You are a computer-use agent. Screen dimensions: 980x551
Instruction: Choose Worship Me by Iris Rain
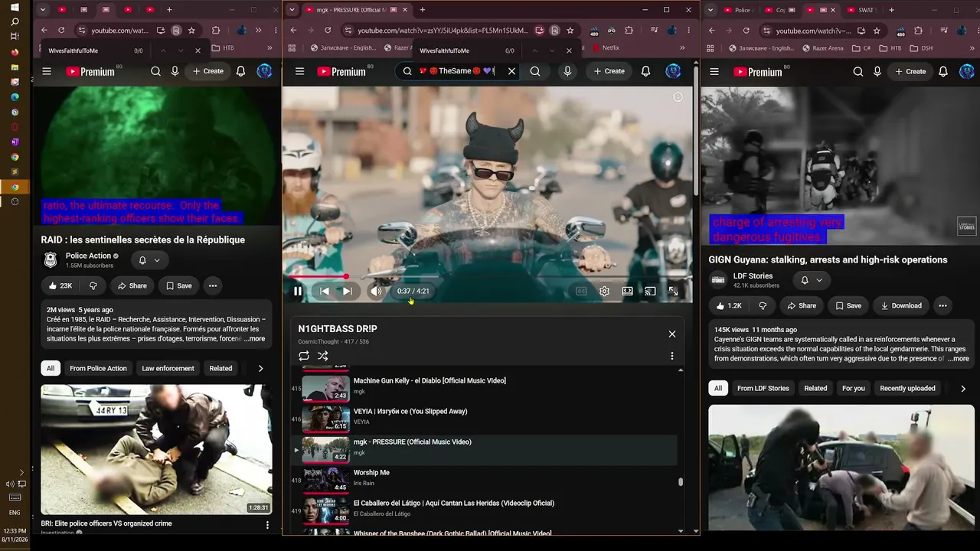[484, 479]
